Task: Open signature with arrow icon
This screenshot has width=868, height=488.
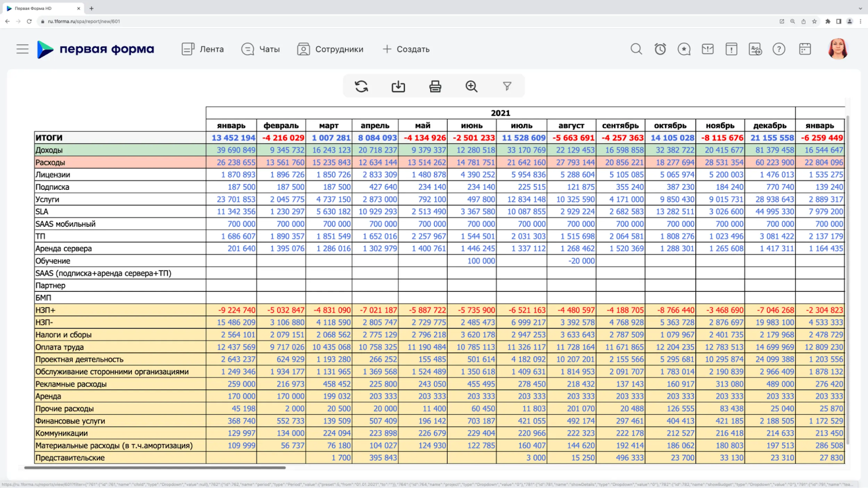Action: click(755, 49)
